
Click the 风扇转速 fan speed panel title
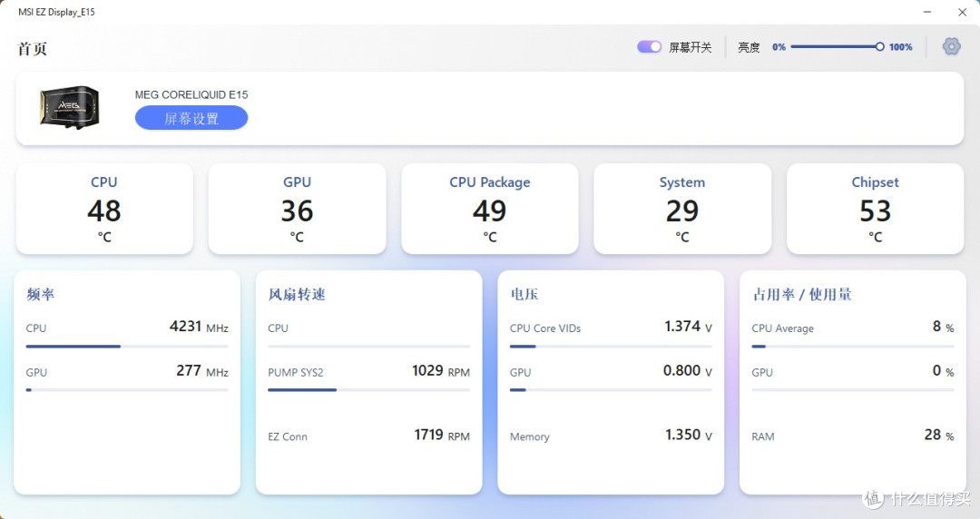point(297,295)
